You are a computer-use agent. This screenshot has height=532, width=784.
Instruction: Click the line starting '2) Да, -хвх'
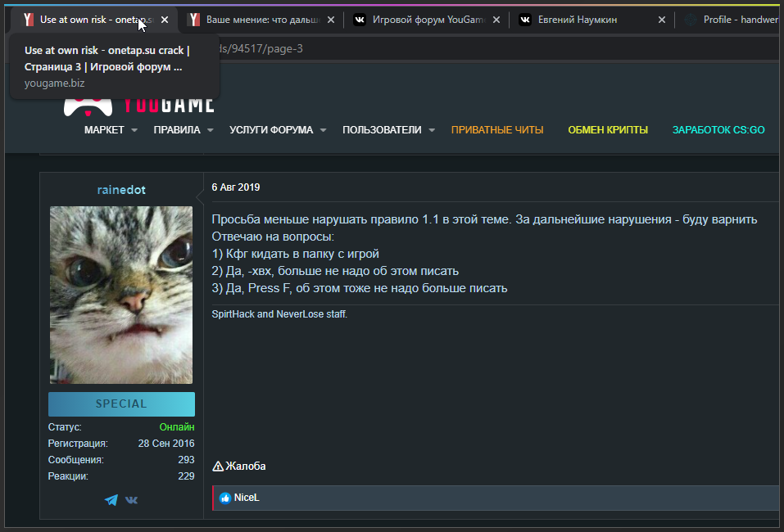click(x=335, y=271)
